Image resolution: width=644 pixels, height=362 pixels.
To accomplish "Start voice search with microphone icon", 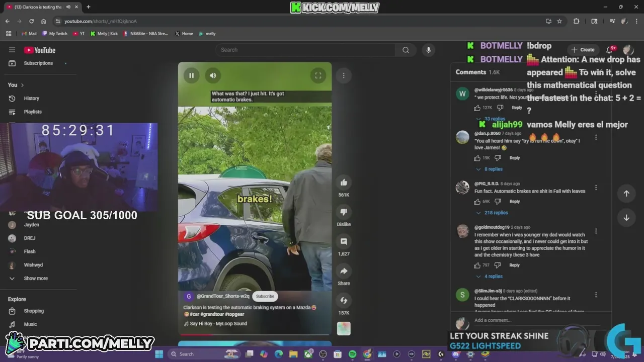I will pyautogui.click(x=429, y=50).
